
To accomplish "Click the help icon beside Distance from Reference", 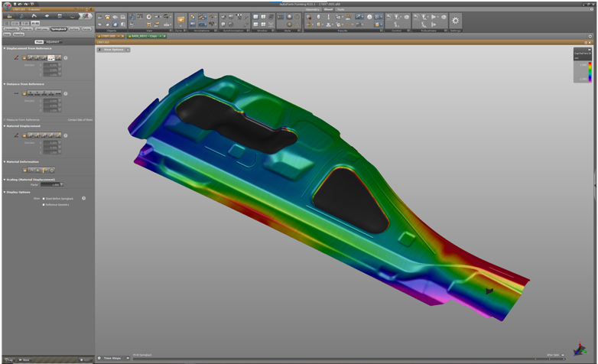I will tap(66, 93).
